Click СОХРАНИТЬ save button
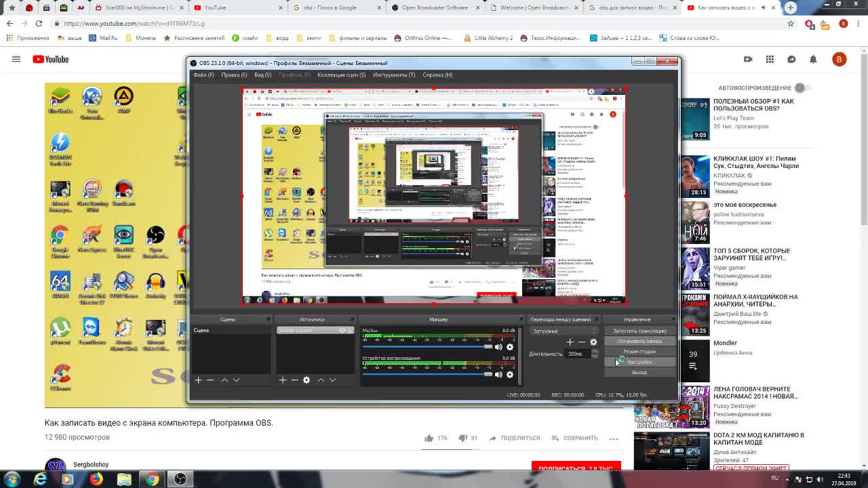This screenshot has height=488, width=868. click(x=574, y=438)
